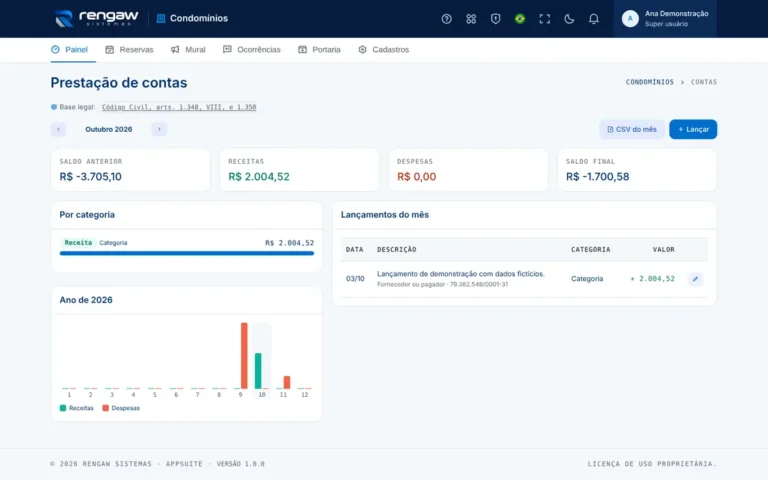Click the Cadastros gear icon
Viewport: 768px width, 480px height.
(x=362, y=49)
